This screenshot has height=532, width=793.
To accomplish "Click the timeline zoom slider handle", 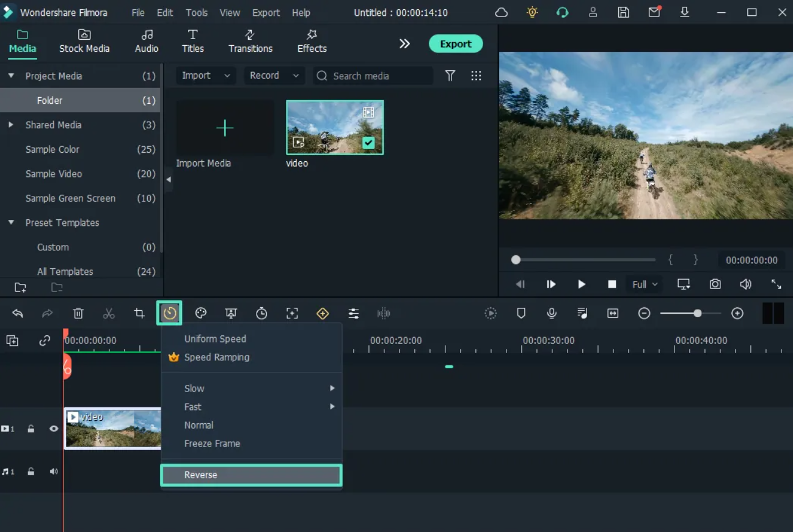I will pyautogui.click(x=697, y=313).
